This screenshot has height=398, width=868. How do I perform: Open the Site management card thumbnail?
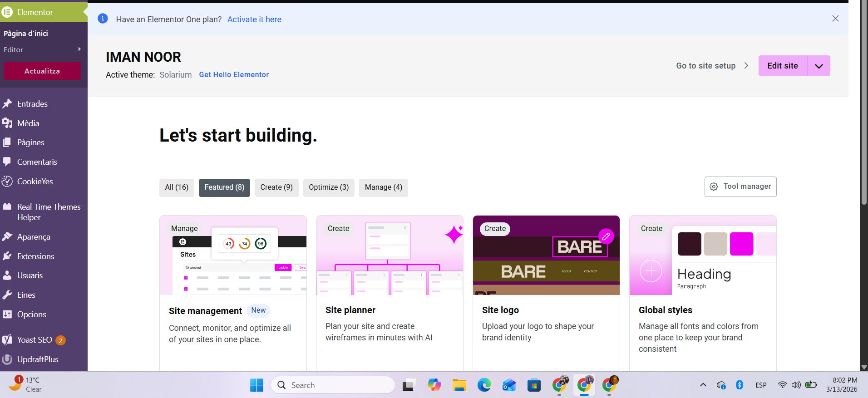[233, 255]
